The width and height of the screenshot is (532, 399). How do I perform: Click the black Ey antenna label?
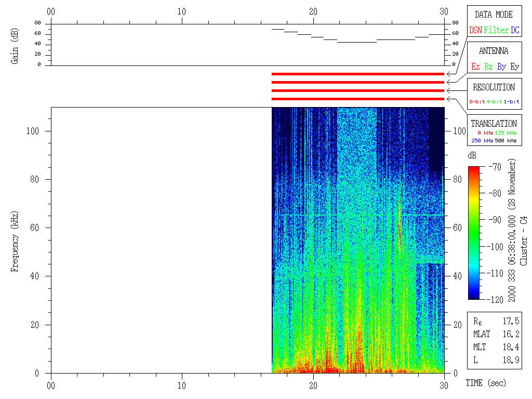514,67
